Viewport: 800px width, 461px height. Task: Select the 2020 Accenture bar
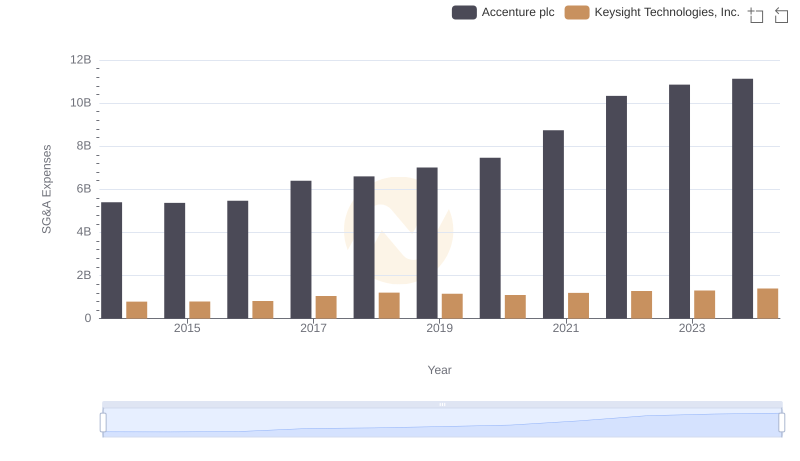[x=490, y=238]
